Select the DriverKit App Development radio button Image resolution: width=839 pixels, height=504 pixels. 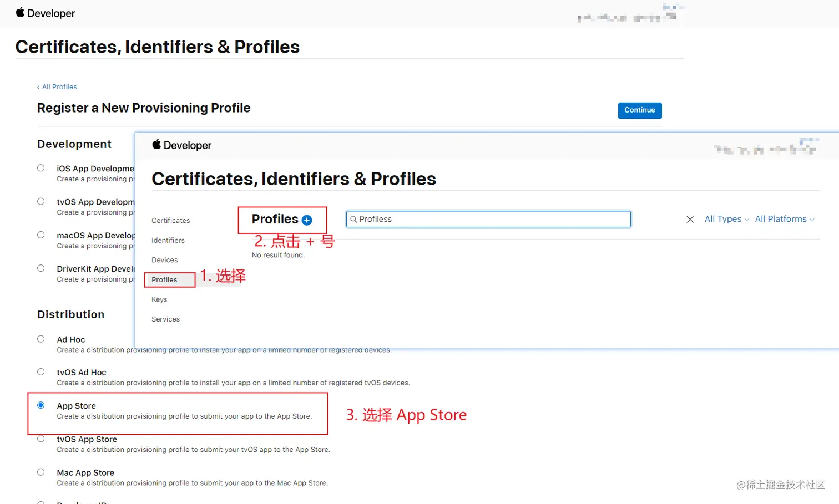click(x=41, y=268)
